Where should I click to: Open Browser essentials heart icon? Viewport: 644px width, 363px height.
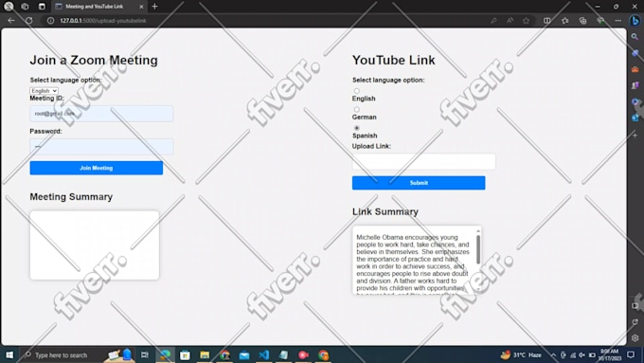(x=600, y=21)
